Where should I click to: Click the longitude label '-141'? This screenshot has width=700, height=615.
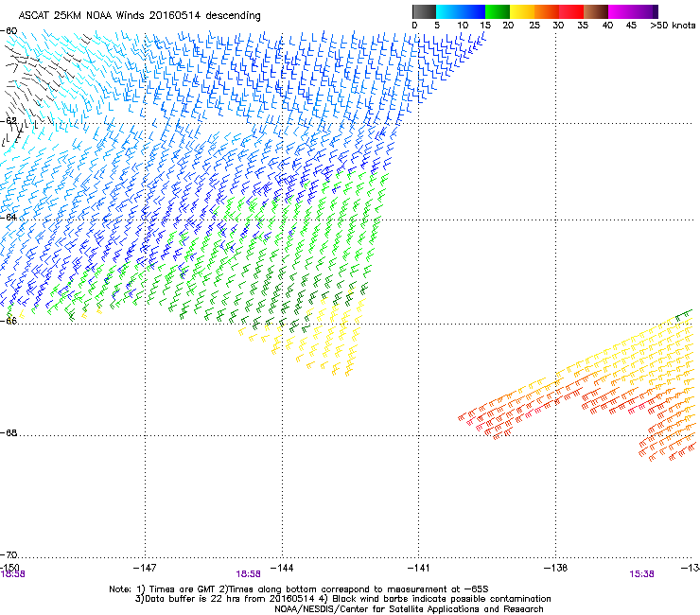(418, 568)
